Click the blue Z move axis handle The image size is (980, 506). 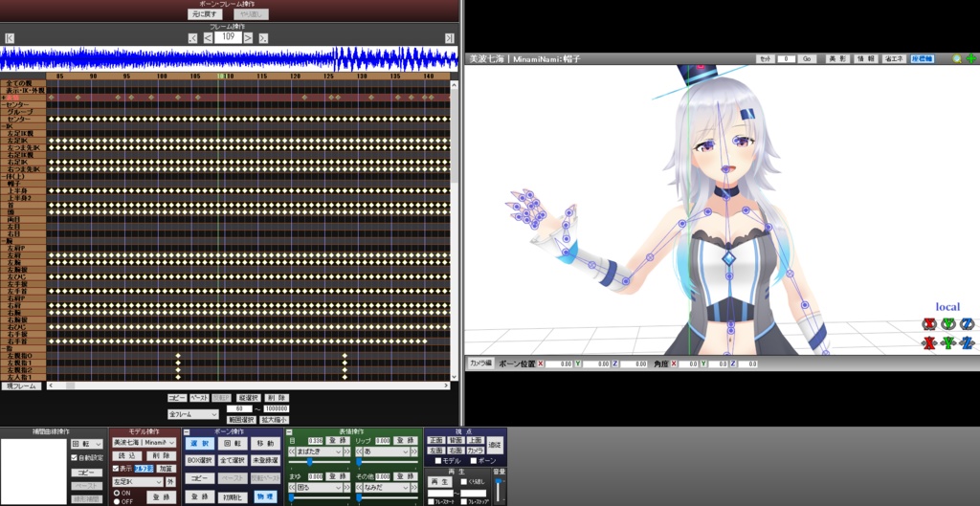coord(967,342)
